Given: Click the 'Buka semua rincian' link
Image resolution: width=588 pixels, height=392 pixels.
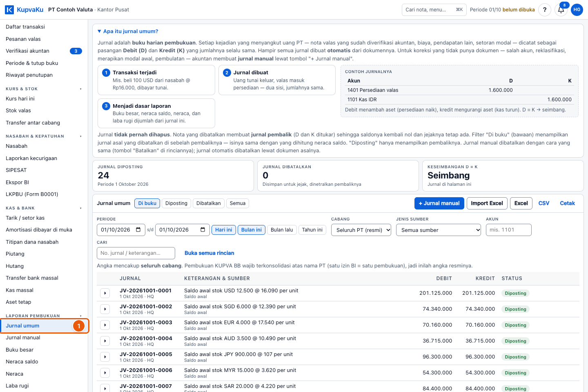Looking at the screenshot, I should click(x=209, y=253).
